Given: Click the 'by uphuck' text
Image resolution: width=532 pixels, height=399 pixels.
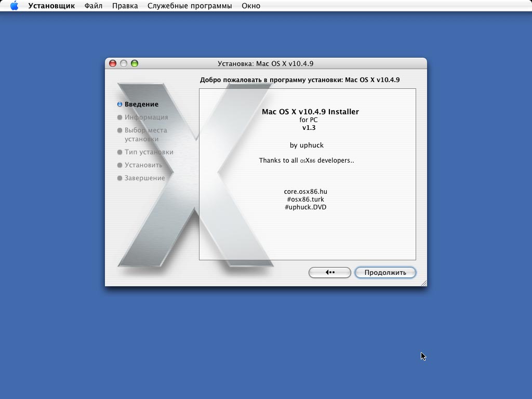Looking at the screenshot, I should (307, 145).
